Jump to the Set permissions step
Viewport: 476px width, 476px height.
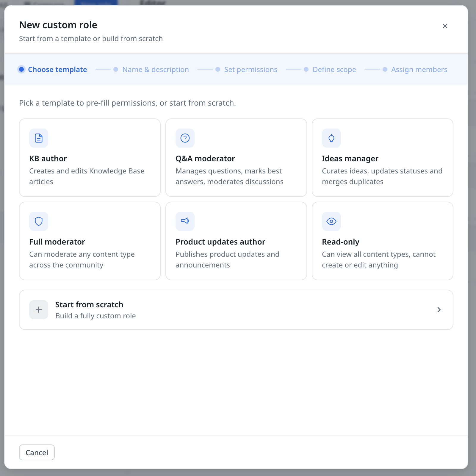coord(251,70)
